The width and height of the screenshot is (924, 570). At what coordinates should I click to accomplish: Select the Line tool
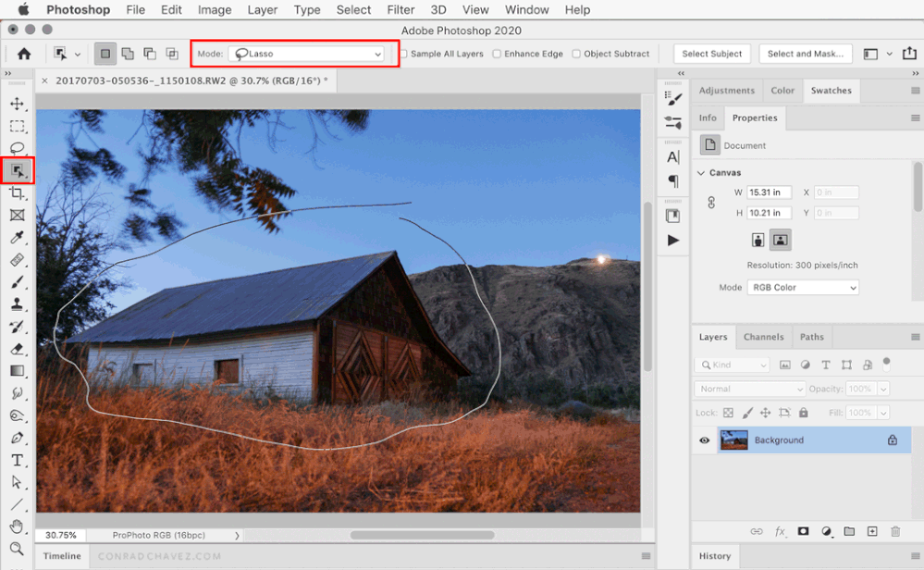[17, 504]
